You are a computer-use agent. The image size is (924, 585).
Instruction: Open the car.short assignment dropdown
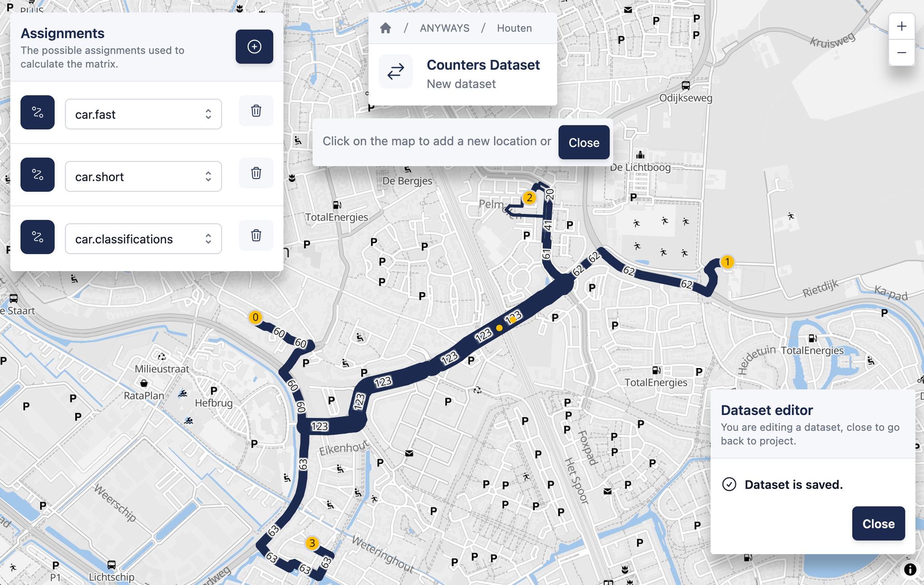point(143,176)
